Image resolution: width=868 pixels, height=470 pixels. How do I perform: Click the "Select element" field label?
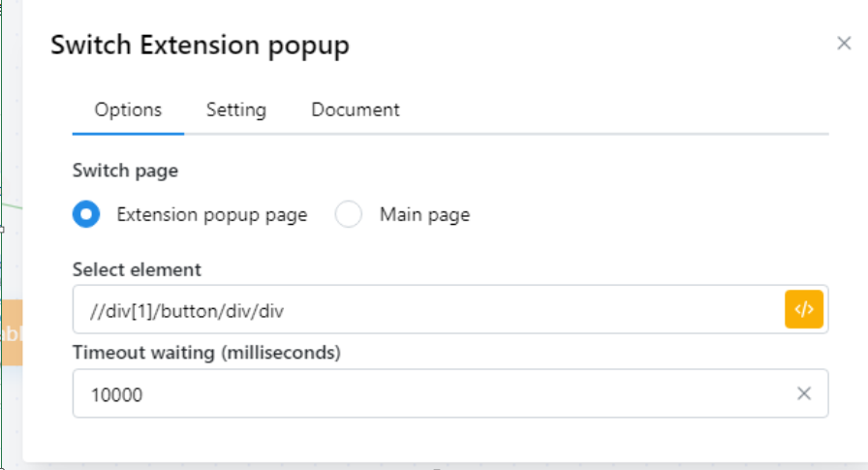[x=137, y=269]
